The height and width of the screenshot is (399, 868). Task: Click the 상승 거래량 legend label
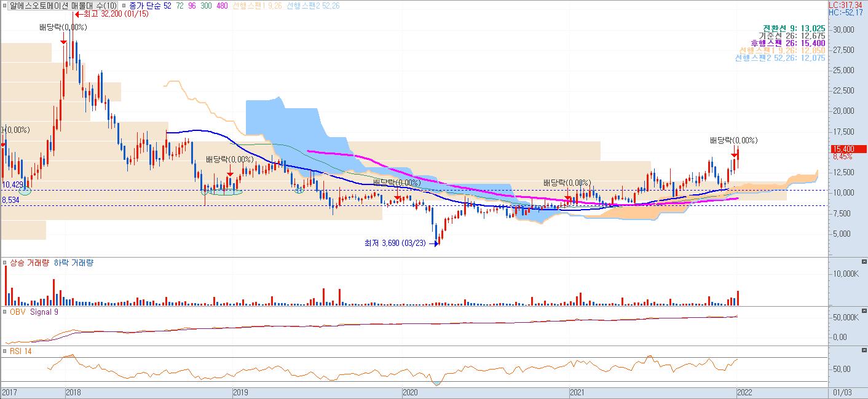click(x=29, y=263)
